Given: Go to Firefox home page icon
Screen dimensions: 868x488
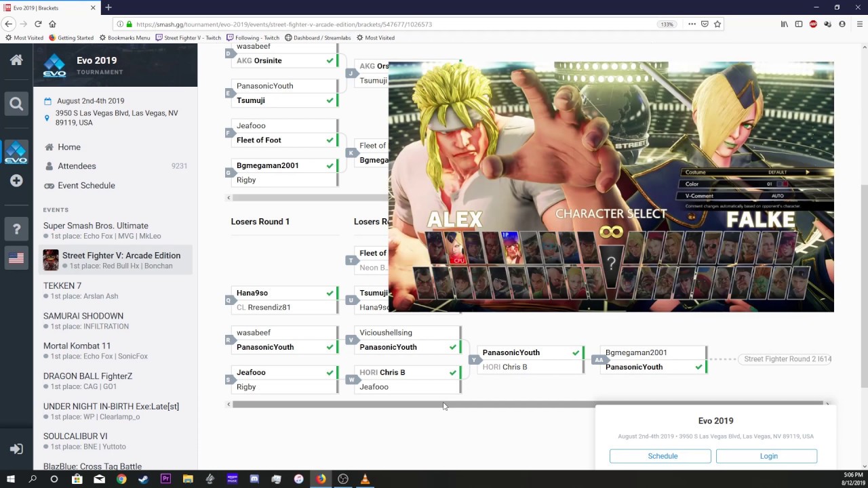Looking at the screenshot, I should coord(52,24).
